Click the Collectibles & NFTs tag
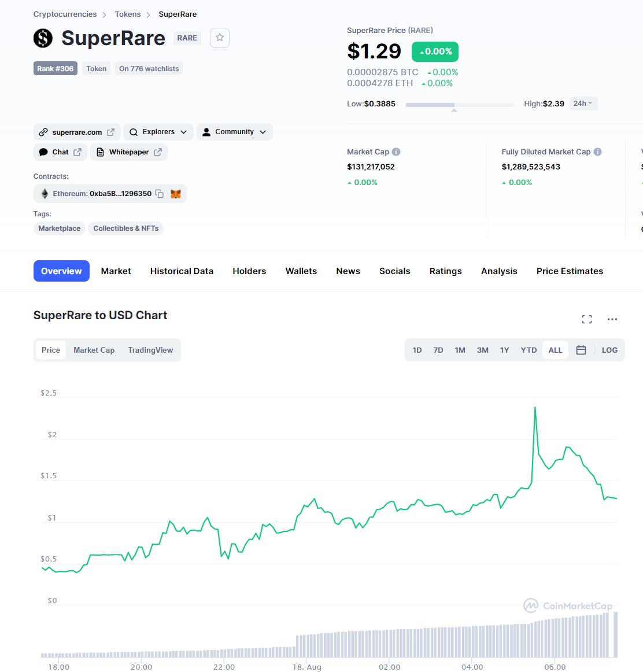 pyautogui.click(x=126, y=228)
